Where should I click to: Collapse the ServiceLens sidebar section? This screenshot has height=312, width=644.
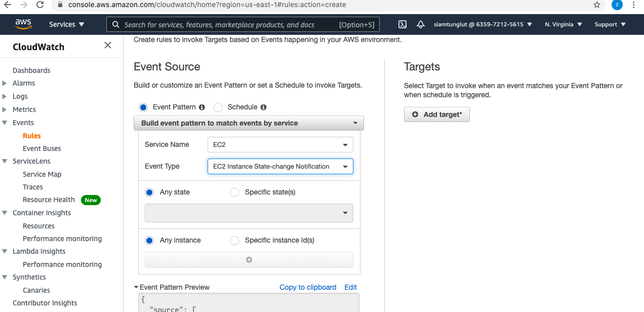(5, 161)
